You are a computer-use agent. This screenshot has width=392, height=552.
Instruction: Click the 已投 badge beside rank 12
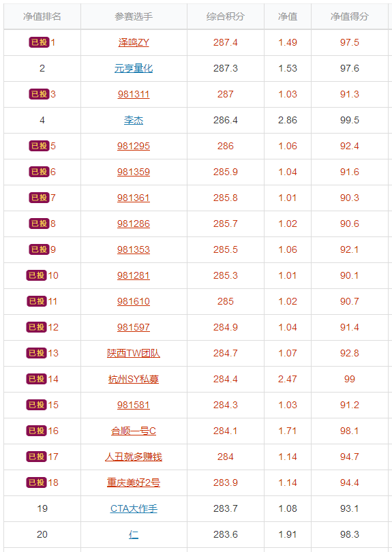pos(37,327)
